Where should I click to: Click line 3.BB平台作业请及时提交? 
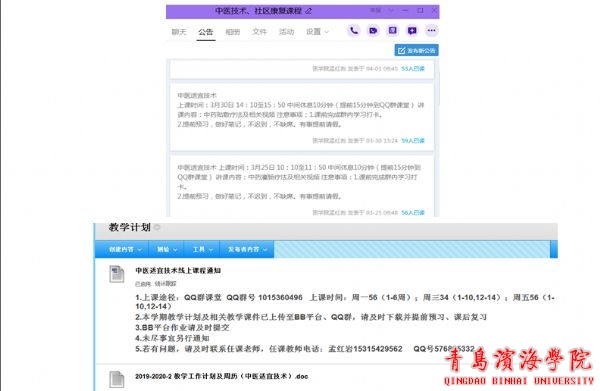coord(182,327)
